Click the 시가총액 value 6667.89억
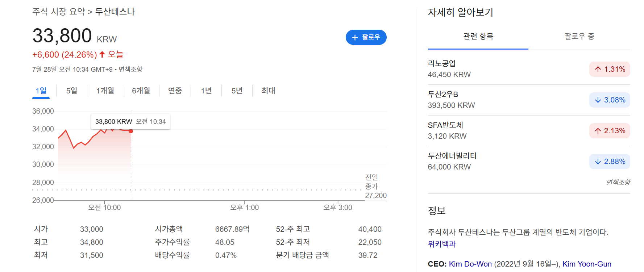 pyautogui.click(x=232, y=229)
